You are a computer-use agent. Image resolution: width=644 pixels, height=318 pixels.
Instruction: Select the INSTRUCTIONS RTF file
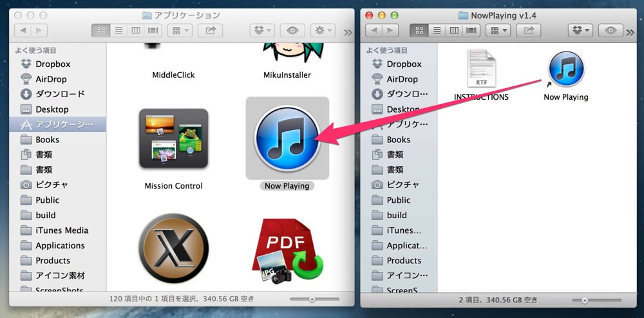click(x=481, y=68)
